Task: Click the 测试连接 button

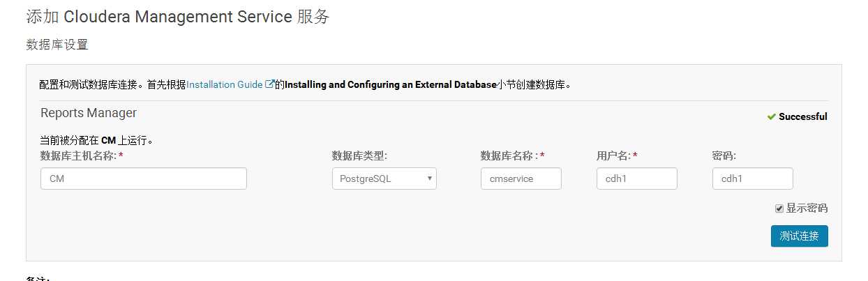Action: (x=800, y=236)
